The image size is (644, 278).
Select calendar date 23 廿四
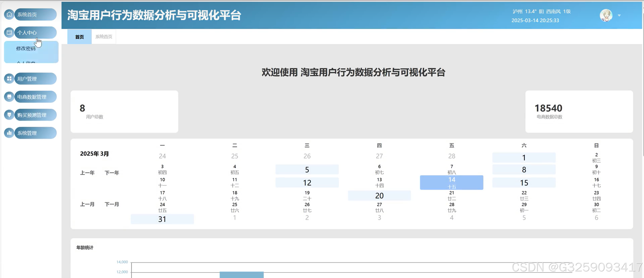click(596, 196)
